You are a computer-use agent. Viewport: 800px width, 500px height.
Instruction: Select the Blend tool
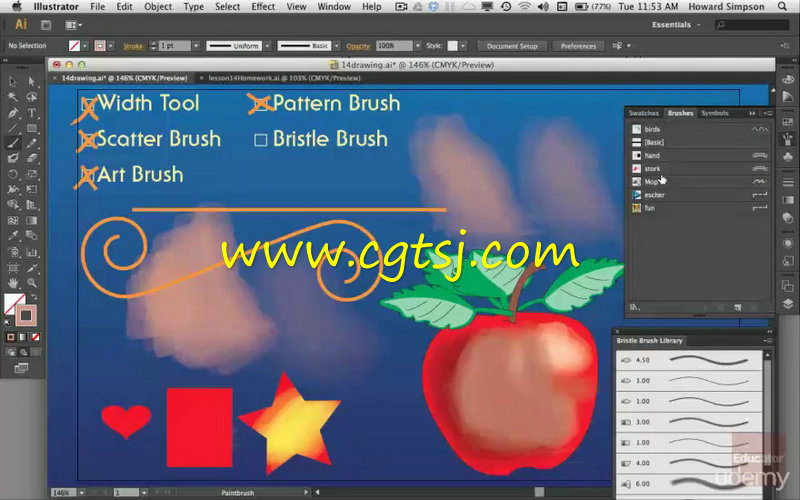[32, 236]
